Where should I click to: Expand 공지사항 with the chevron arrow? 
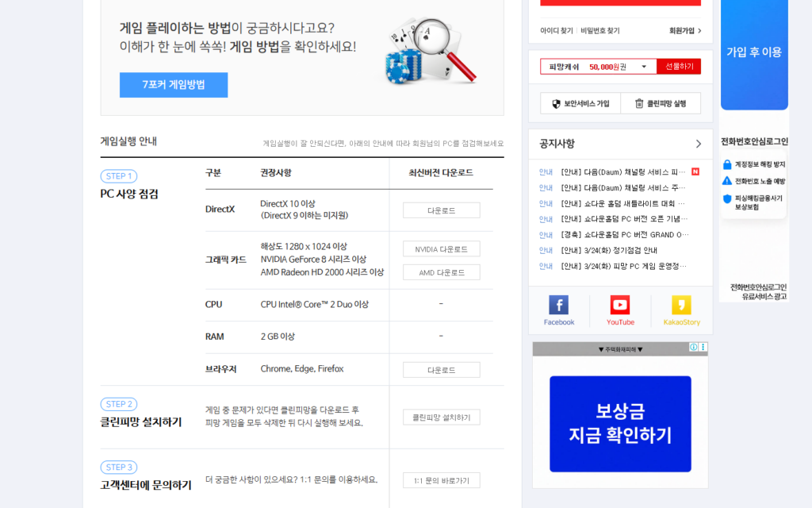coord(698,144)
